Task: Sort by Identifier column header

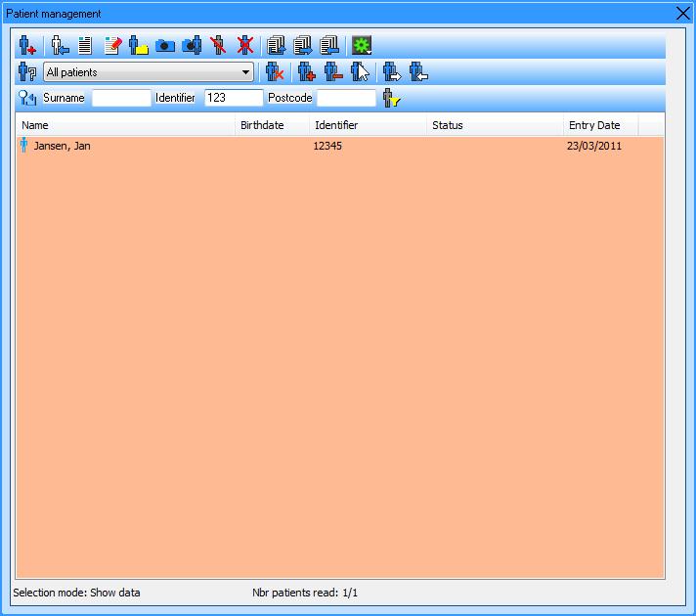Action: 368,125
